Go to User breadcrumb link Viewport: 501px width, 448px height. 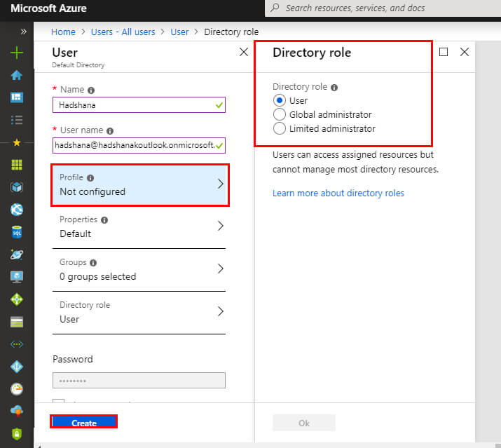pos(179,32)
